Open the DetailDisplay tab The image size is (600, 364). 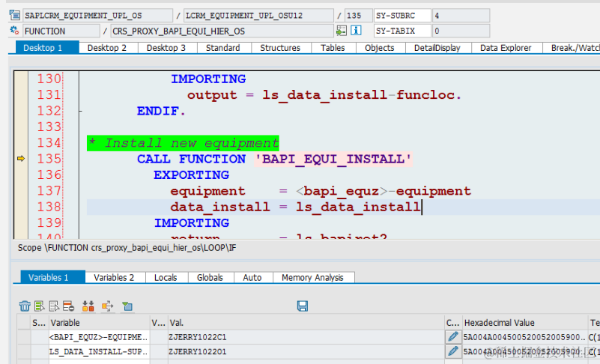coord(437,48)
